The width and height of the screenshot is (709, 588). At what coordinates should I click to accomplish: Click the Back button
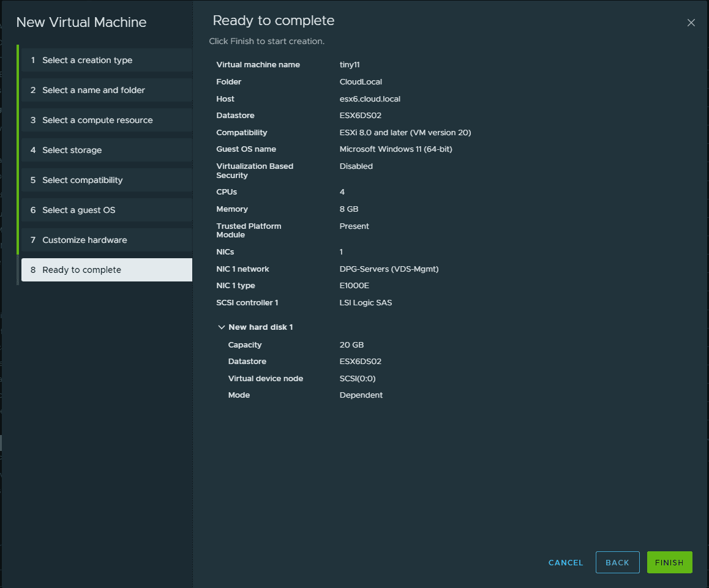(x=617, y=562)
